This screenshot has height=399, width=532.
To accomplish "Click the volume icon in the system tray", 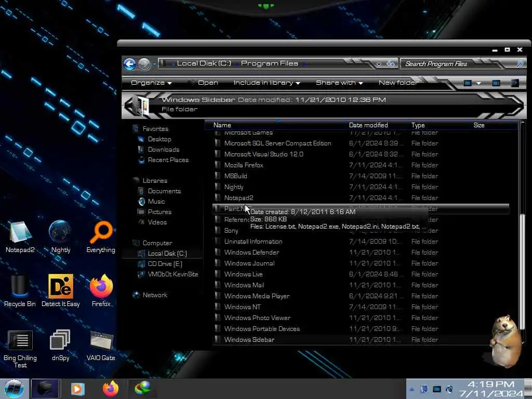I will [x=449, y=389].
